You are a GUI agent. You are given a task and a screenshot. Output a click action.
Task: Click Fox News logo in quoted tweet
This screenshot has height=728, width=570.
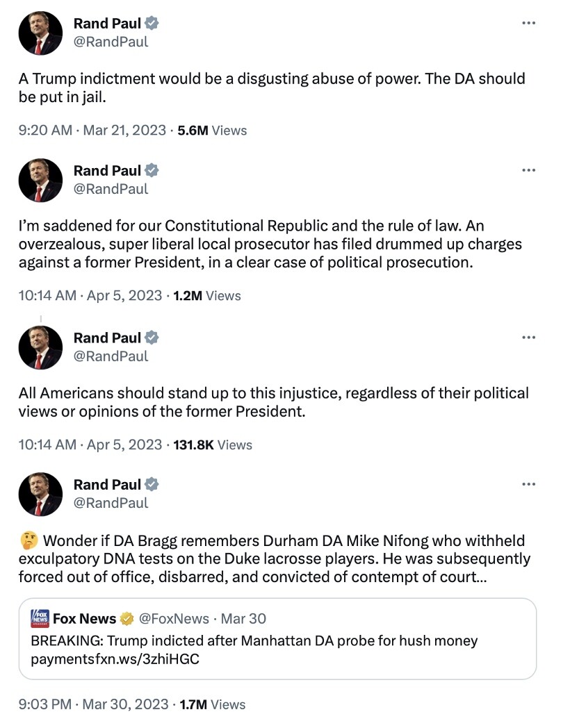40,618
